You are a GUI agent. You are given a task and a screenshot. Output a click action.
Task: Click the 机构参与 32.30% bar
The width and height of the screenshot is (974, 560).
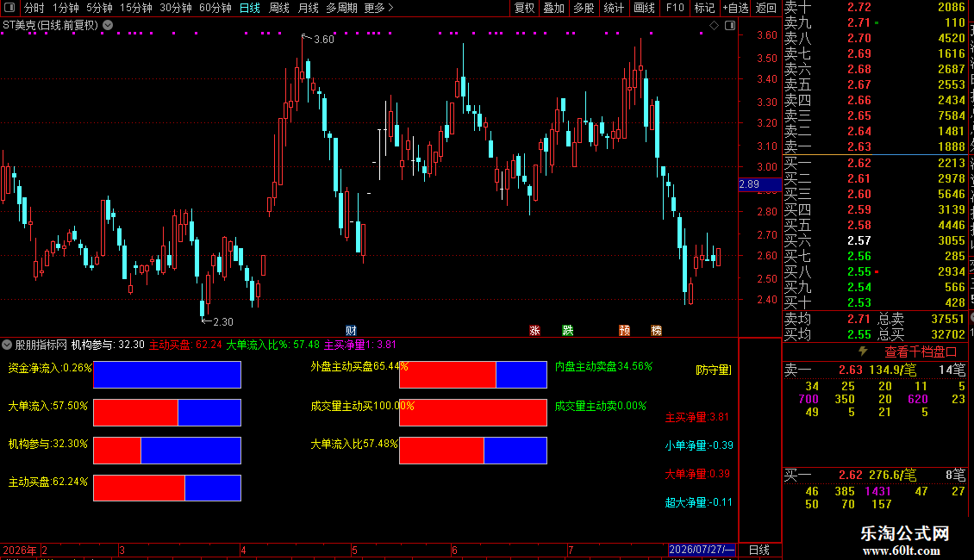click(167, 451)
